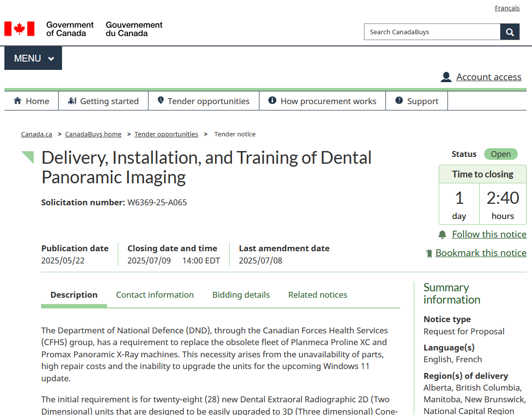This screenshot has height=415, width=532.
Task: Switch the site language to Français
Action: point(507,8)
